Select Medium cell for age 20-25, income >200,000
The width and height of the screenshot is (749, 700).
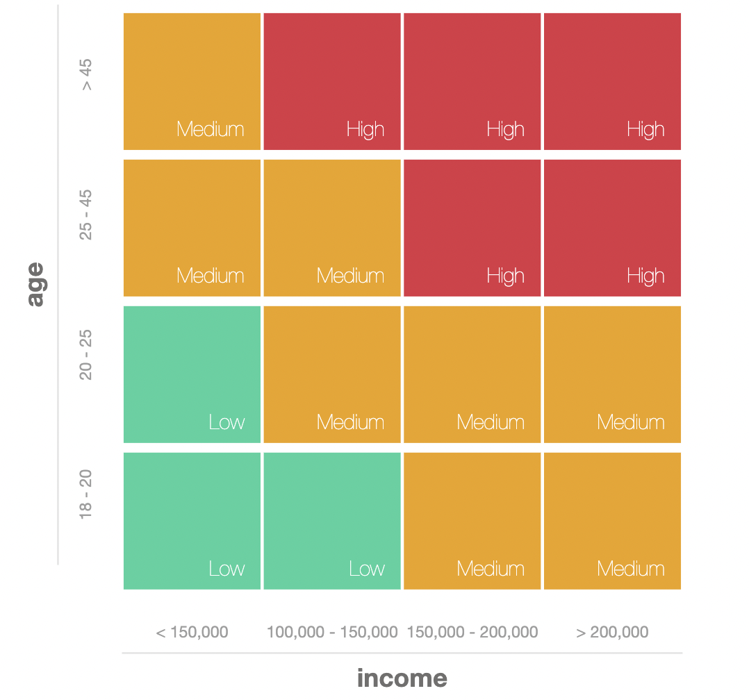612,374
